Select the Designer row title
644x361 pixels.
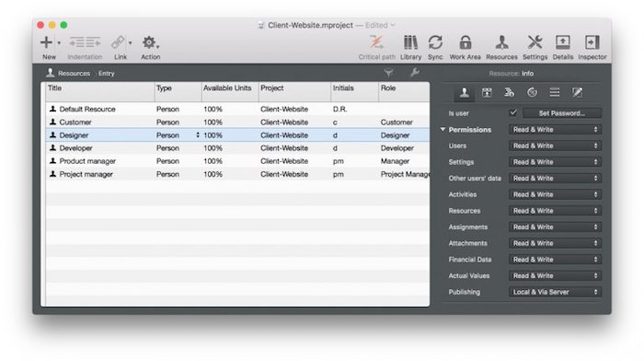click(74, 135)
